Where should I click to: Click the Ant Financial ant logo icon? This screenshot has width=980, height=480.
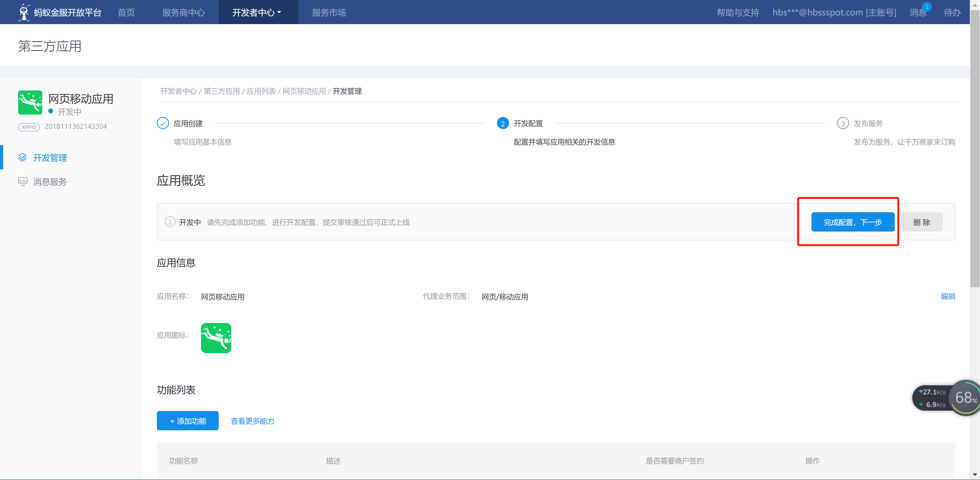click(24, 12)
